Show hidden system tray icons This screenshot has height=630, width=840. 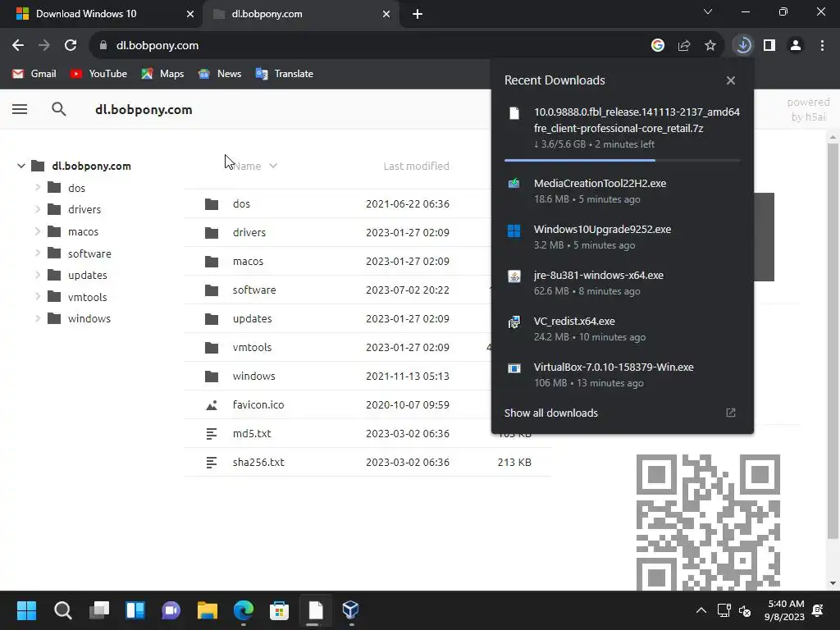(x=701, y=610)
